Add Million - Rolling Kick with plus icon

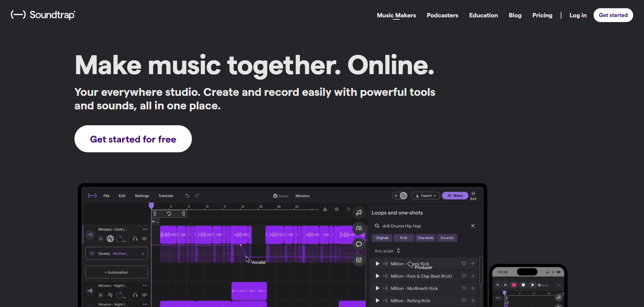[473, 301]
